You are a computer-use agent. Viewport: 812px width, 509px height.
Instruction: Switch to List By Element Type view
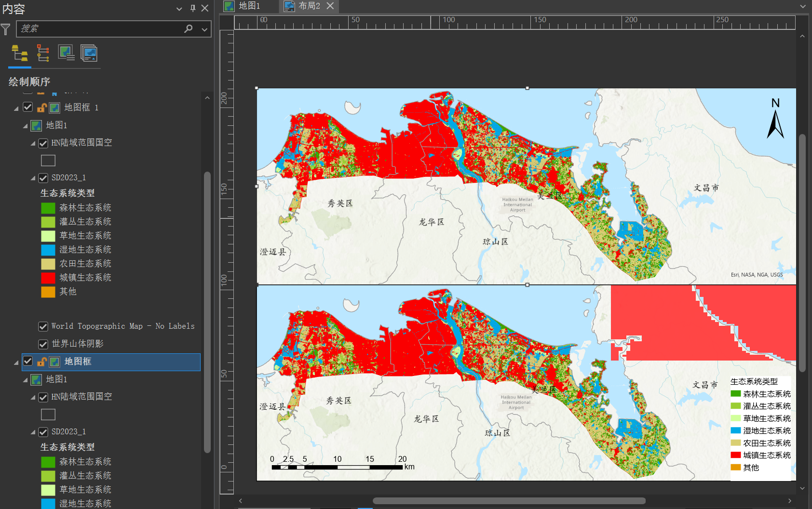click(43, 53)
